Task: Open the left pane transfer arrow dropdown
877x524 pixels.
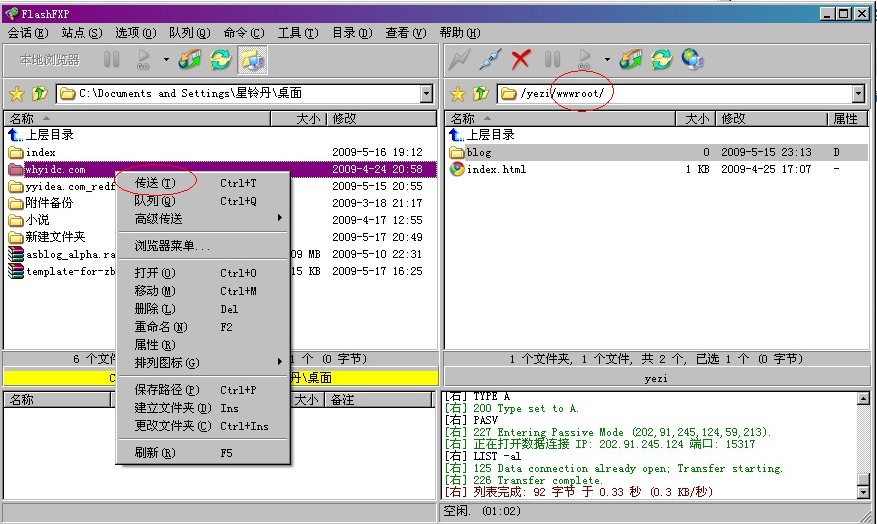Action: tap(166, 59)
